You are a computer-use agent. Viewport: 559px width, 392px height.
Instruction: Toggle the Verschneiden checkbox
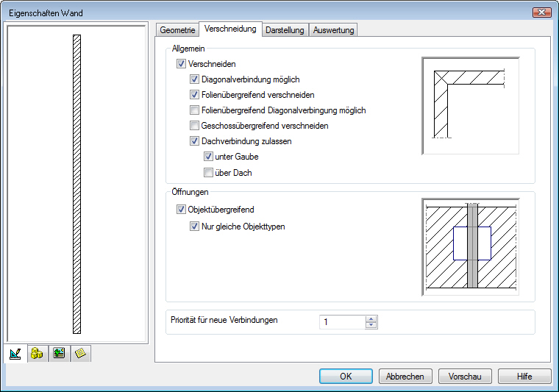tap(181, 64)
